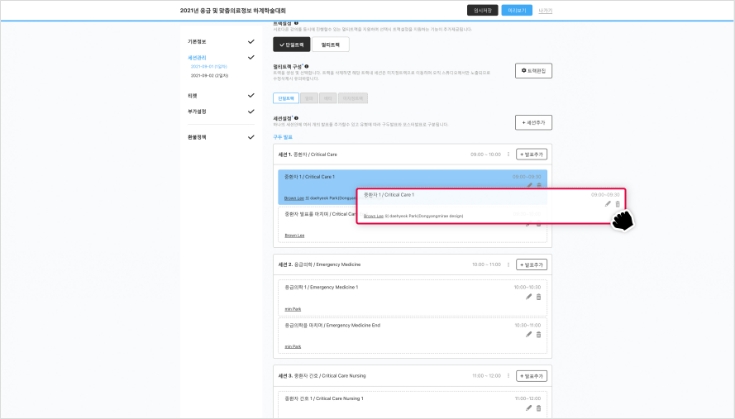Viewport: 735px width, 419px height.
Task: Click the 임시저장 save draft button
Action: click(481, 10)
